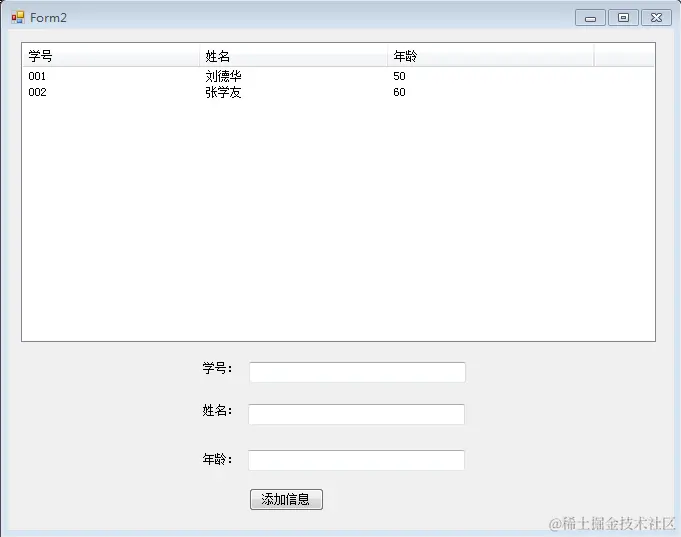Click the name 张学友 in list
Viewport: 681px width, 537px height.
click(x=223, y=93)
